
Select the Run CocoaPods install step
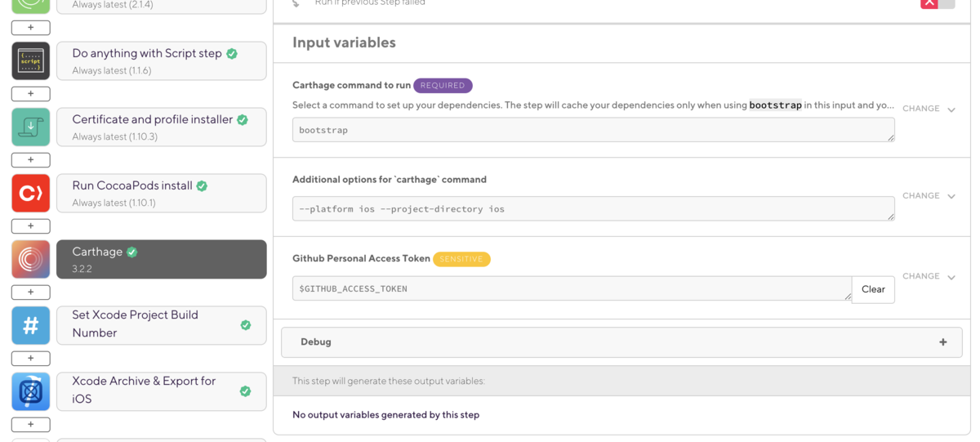(162, 194)
